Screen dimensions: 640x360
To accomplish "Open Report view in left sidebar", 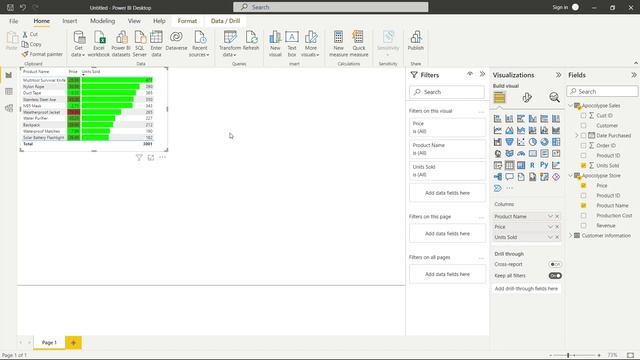I will coord(9,75).
